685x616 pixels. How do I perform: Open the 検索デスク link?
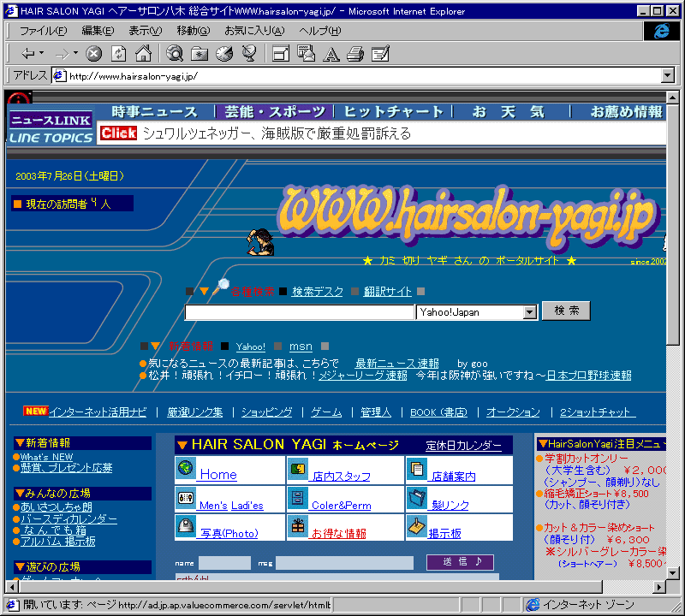click(x=317, y=291)
